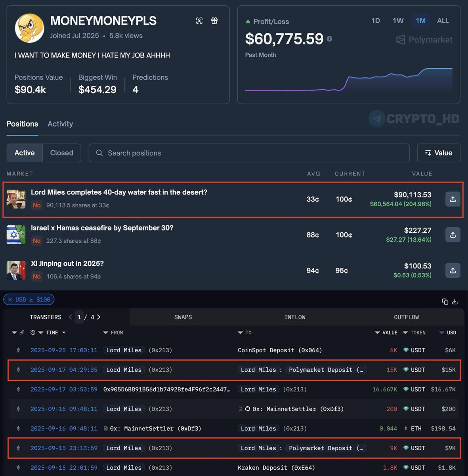Click share icon on Xi Jinping row
This screenshot has height=476, width=468.
point(453,271)
